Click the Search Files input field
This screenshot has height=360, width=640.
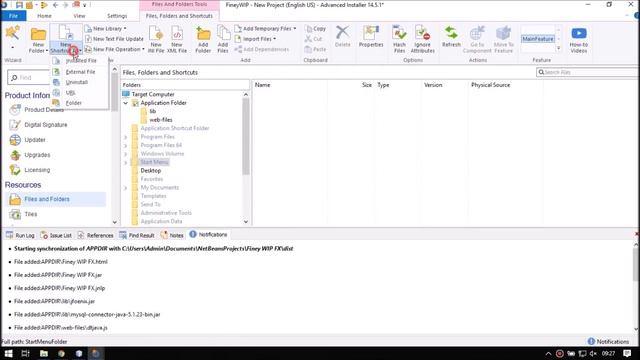point(588,72)
